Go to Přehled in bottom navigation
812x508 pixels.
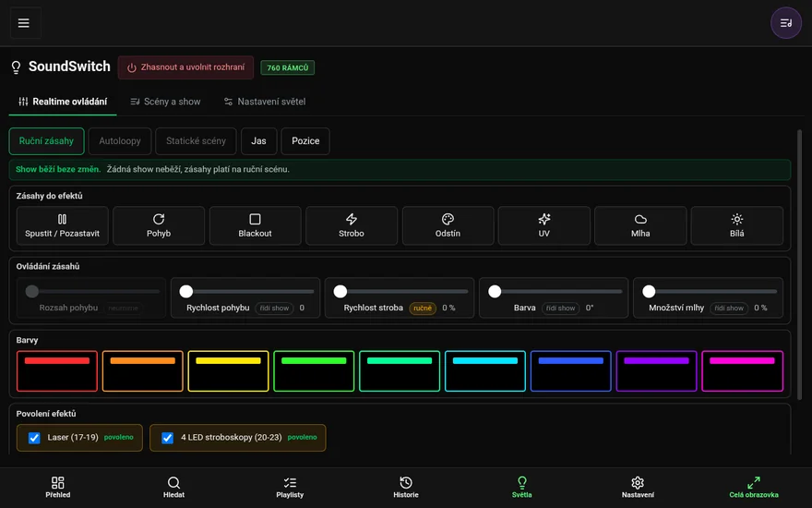click(58, 488)
